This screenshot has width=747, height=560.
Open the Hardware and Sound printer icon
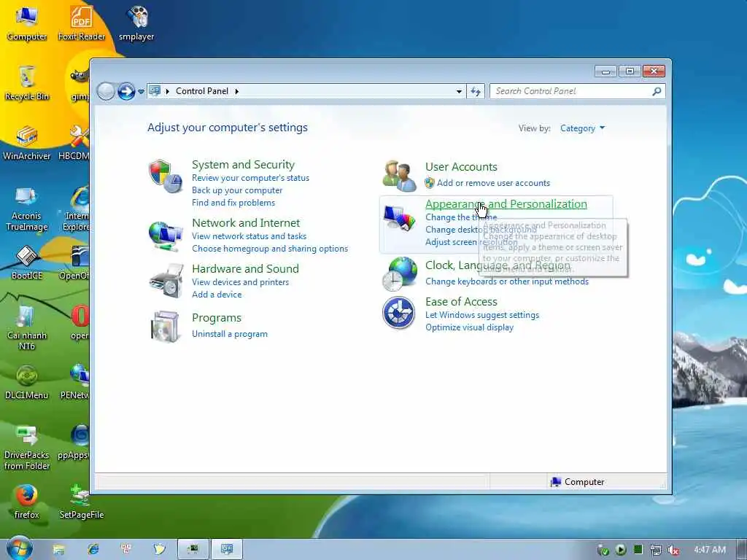pos(166,281)
